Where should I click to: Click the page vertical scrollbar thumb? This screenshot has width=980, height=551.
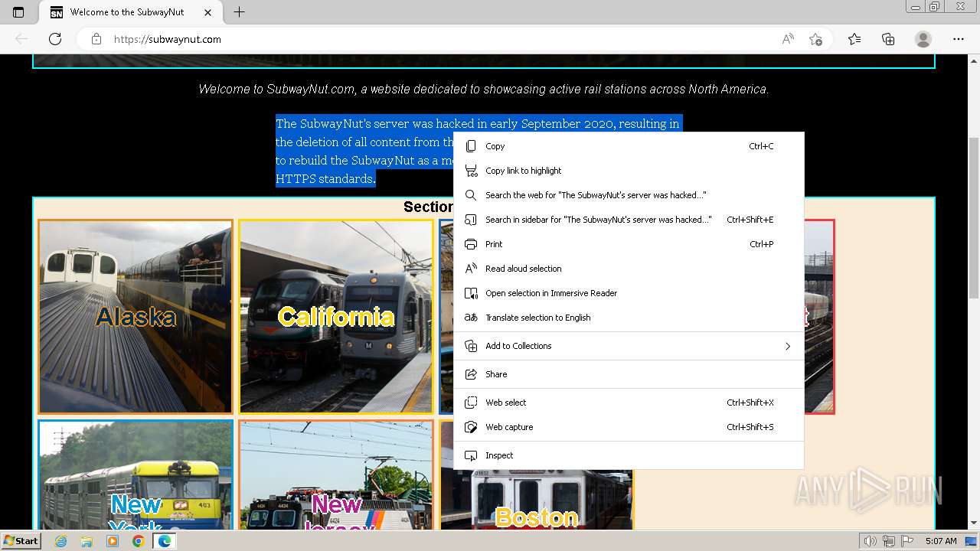point(974,218)
